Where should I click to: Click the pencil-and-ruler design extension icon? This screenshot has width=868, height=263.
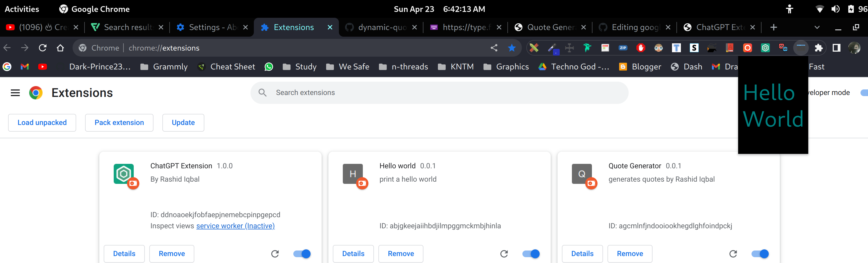tap(534, 48)
